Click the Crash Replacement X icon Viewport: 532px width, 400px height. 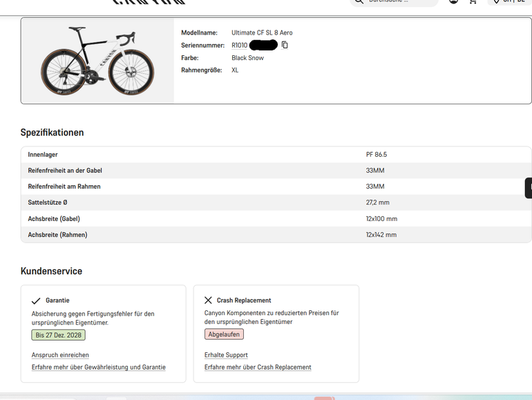[209, 301]
